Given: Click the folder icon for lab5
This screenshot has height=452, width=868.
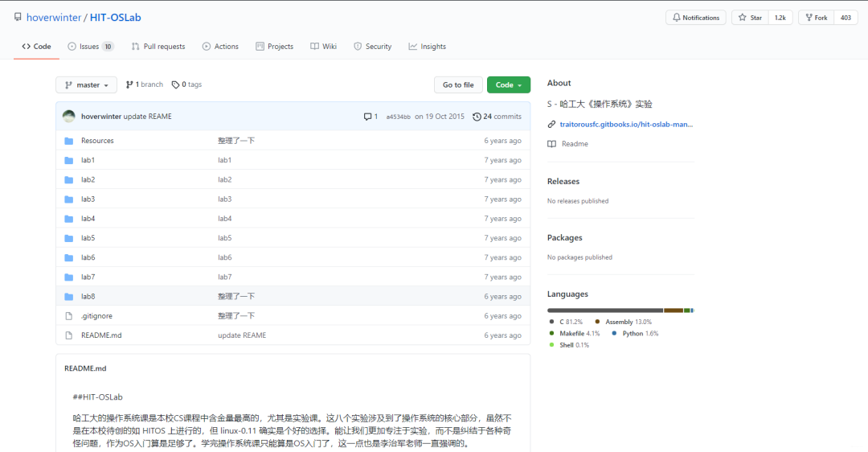Looking at the screenshot, I should pos(68,238).
